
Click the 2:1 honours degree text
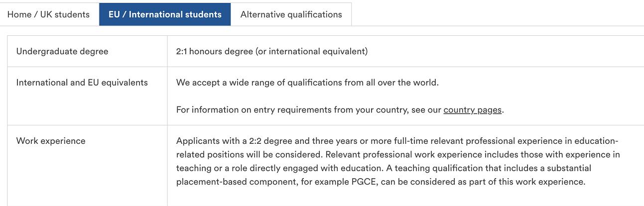tap(215, 51)
